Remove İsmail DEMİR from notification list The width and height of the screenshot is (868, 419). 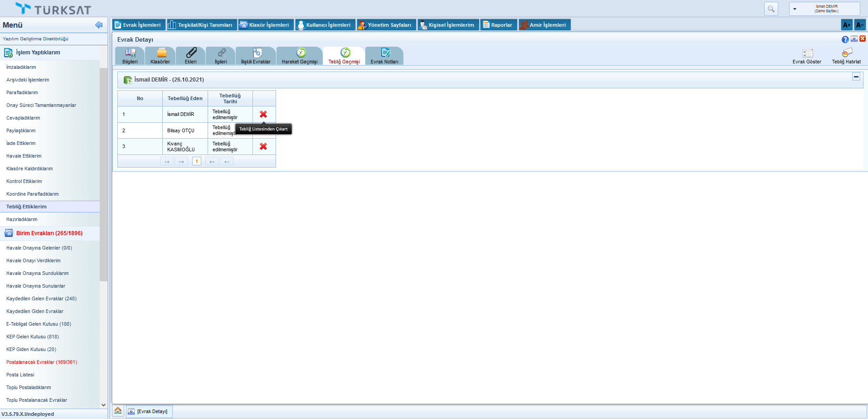(x=263, y=114)
